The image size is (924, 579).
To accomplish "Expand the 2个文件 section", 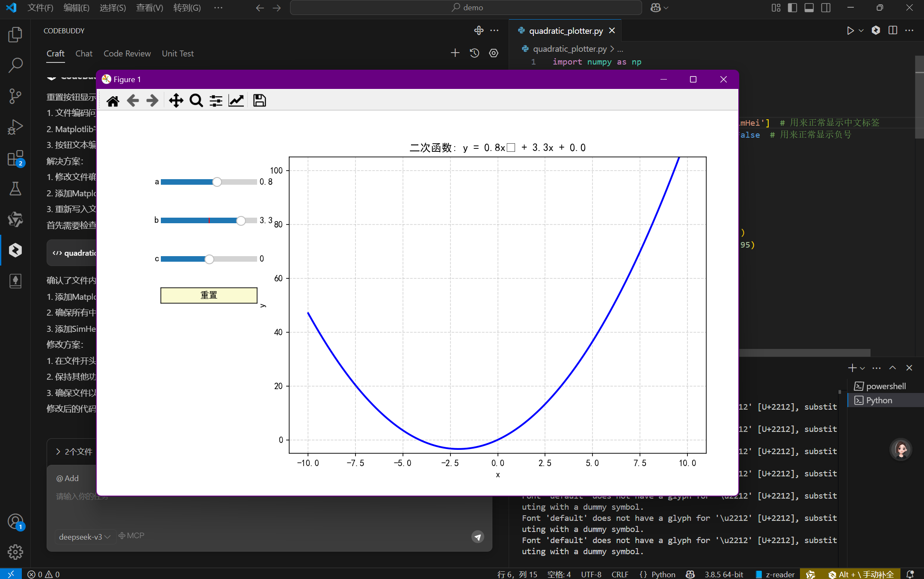I will click(74, 452).
